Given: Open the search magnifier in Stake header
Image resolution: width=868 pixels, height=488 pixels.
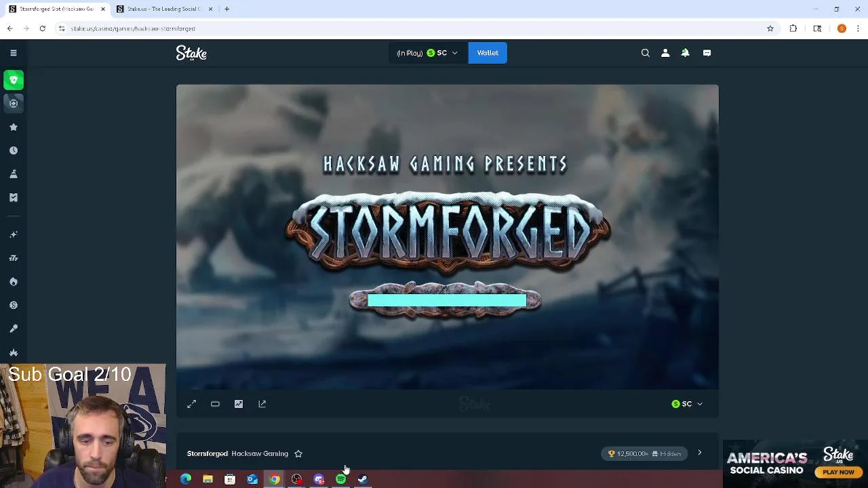Looking at the screenshot, I should 646,53.
